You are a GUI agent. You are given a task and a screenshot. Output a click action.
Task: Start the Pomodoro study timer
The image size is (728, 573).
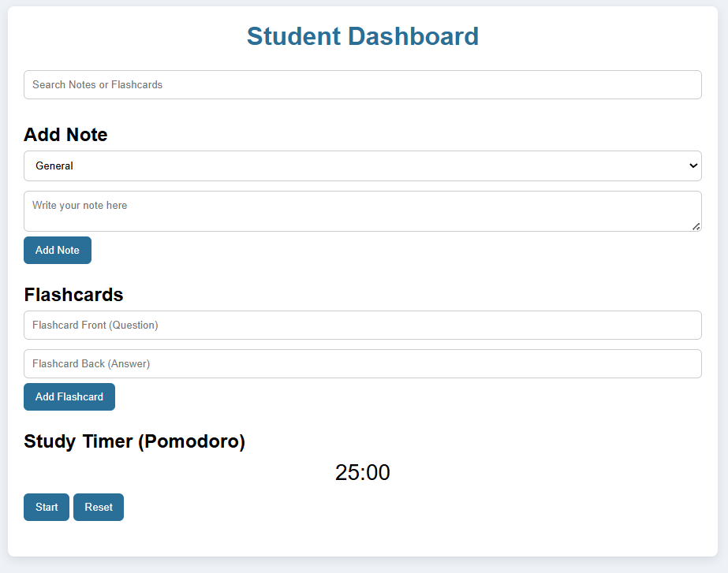coord(47,507)
